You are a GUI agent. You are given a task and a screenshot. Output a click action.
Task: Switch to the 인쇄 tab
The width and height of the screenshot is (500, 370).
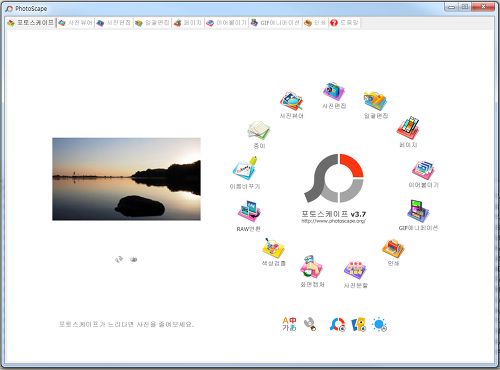pyautogui.click(x=315, y=23)
